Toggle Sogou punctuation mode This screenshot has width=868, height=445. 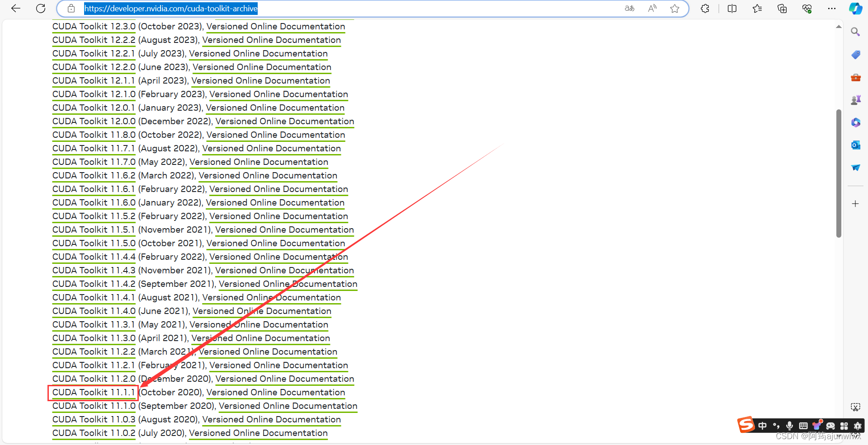(x=776, y=426)
